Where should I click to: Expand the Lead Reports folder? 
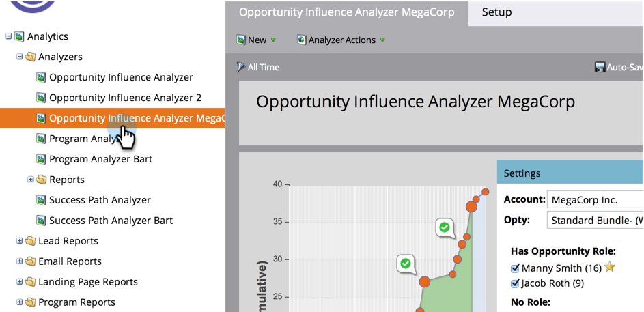(x=19, y=241)
